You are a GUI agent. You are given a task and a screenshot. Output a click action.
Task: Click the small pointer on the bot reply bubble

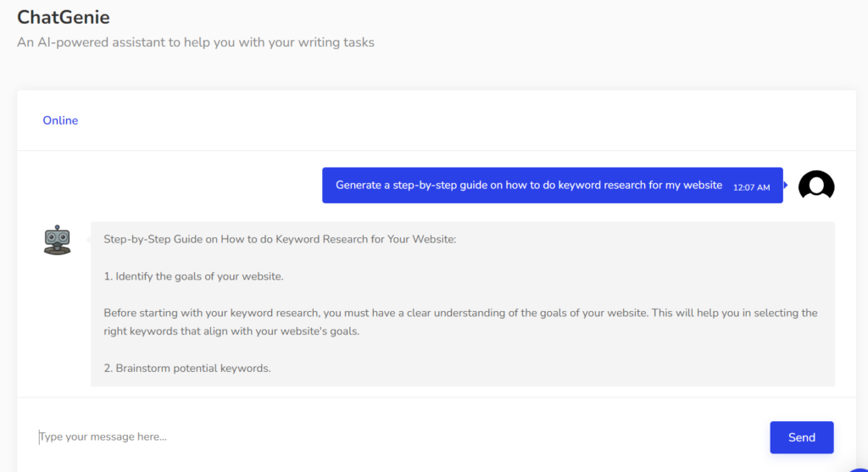tap(88, 240)
